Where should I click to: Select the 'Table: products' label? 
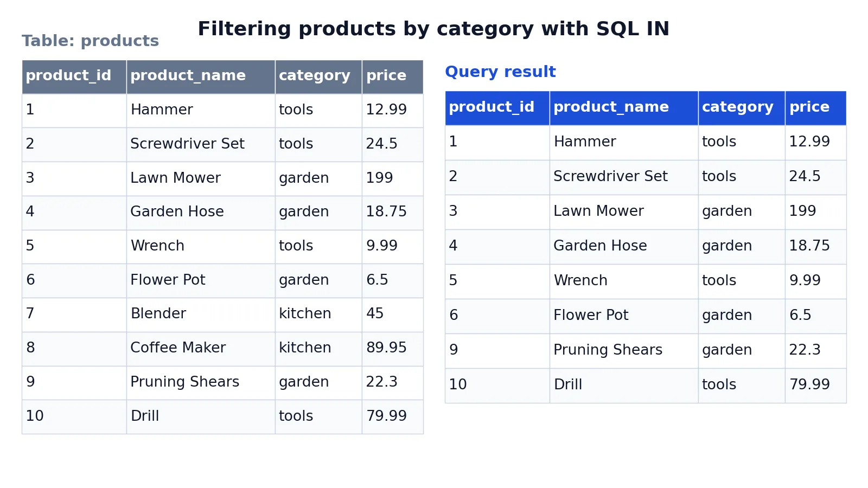90,41
